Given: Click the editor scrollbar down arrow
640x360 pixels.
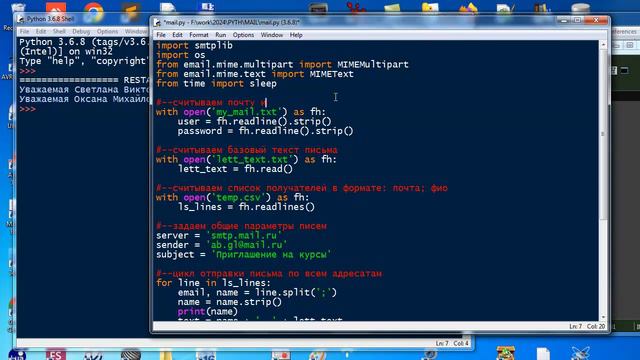Looking at the screenshot, I should (603, 317).
